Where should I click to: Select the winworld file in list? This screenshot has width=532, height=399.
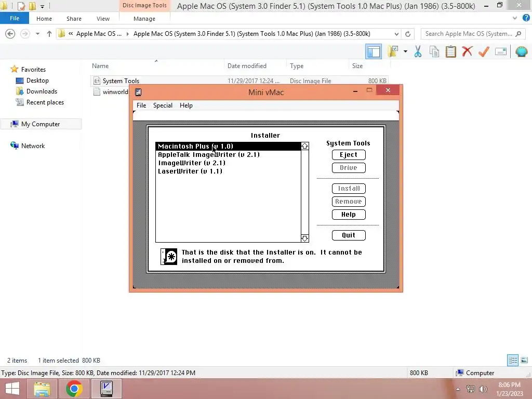click(x=115, y=92)
